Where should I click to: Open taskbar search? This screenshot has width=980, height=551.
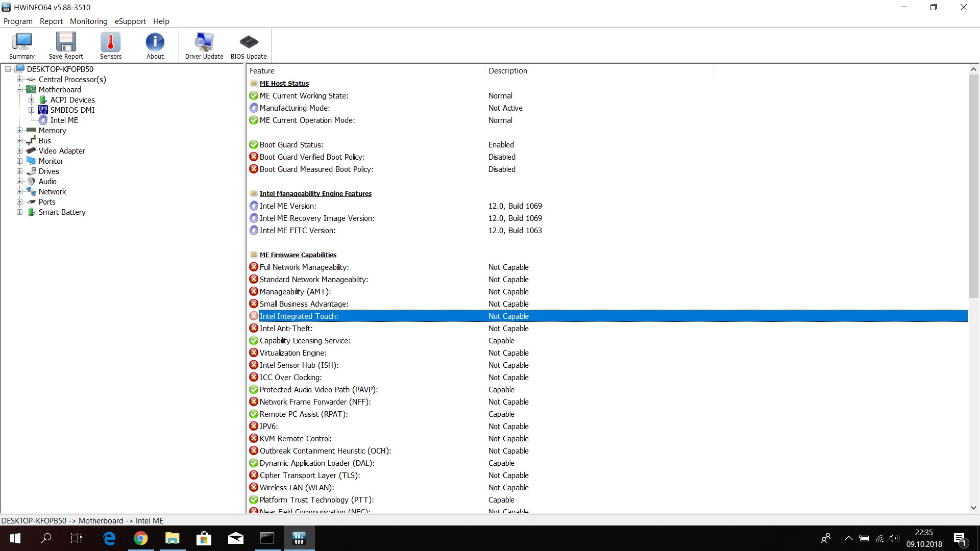46,538
